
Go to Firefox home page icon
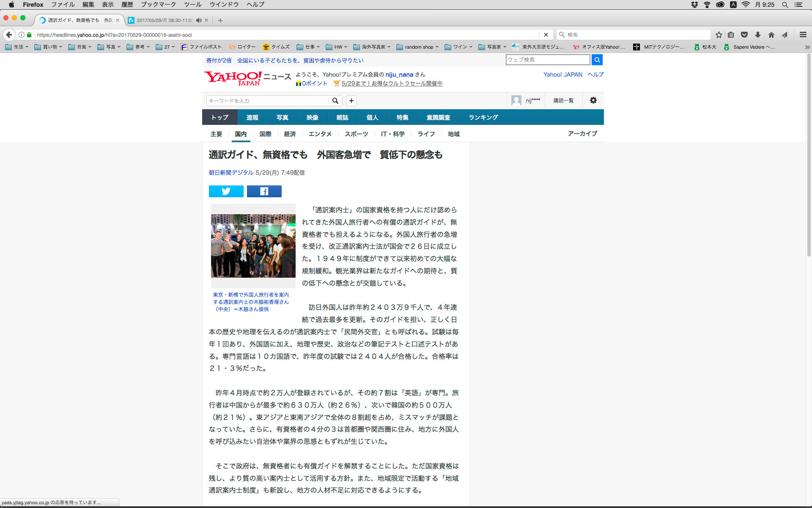click(x=771, y=35)
